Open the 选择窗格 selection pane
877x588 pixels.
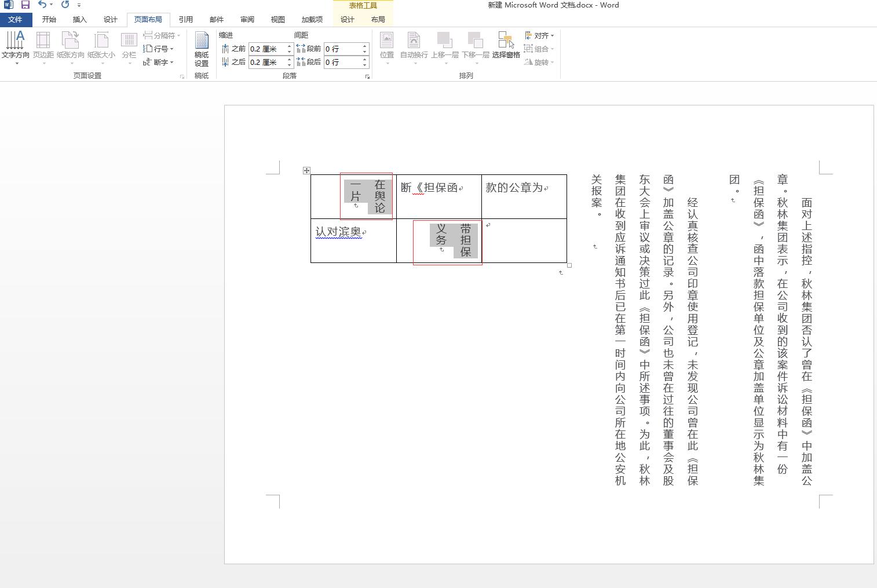pyautogui.click(x=506, y=45)
